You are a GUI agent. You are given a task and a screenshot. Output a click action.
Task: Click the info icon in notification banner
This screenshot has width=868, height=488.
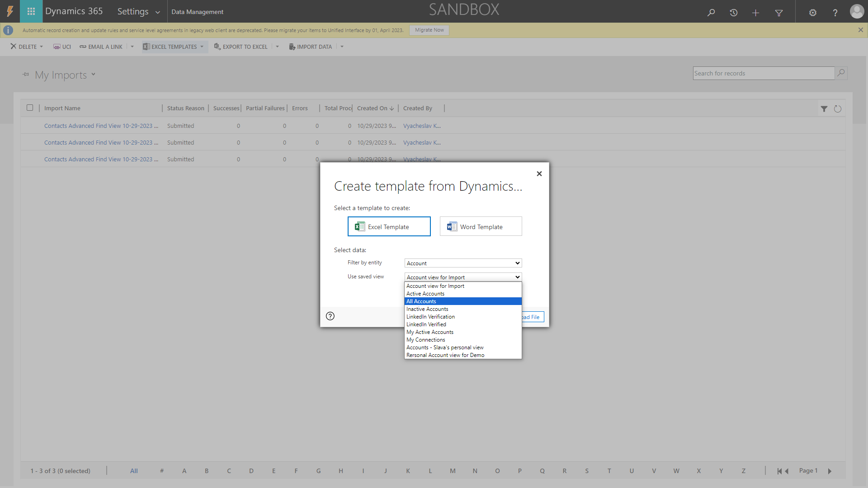tap(8, 30)
